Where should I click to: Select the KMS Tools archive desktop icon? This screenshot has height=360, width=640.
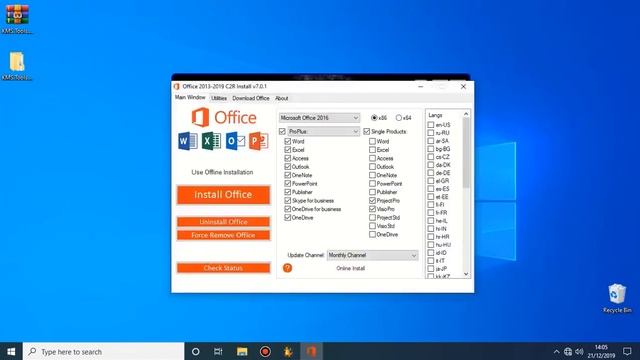[x=17, y=19]
